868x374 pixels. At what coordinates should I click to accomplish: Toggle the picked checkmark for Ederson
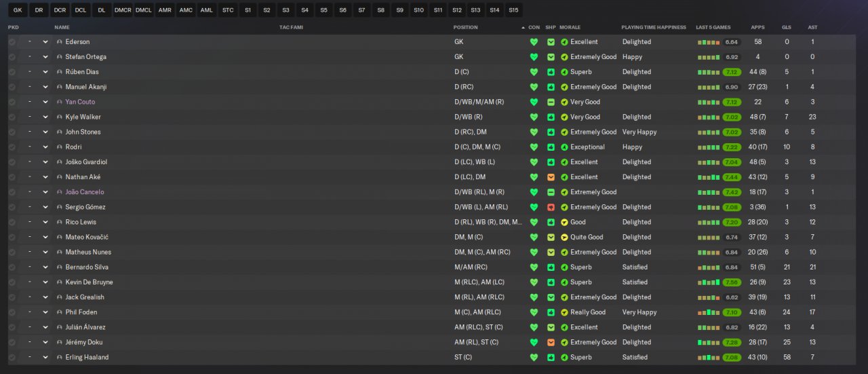(12, 42)
